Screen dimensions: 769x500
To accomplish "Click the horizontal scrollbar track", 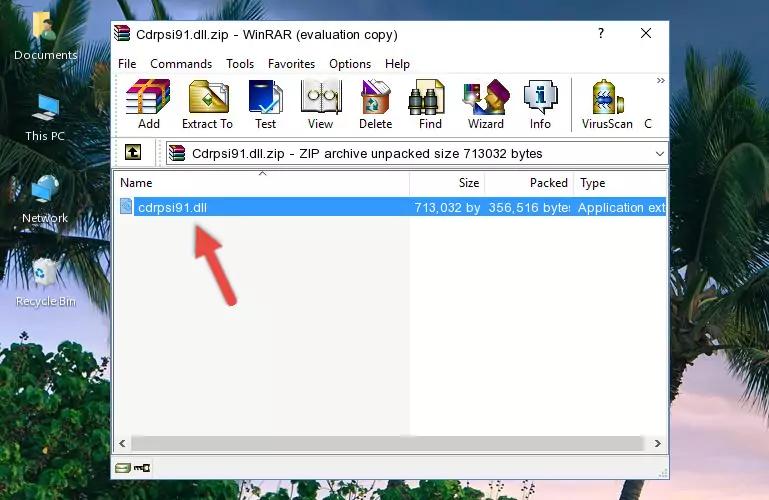I will (387, 443).
